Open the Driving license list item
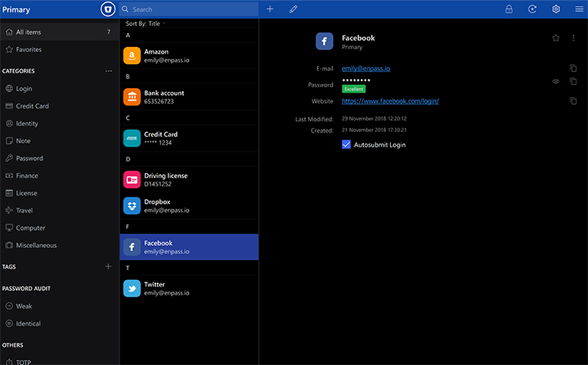 189,179
